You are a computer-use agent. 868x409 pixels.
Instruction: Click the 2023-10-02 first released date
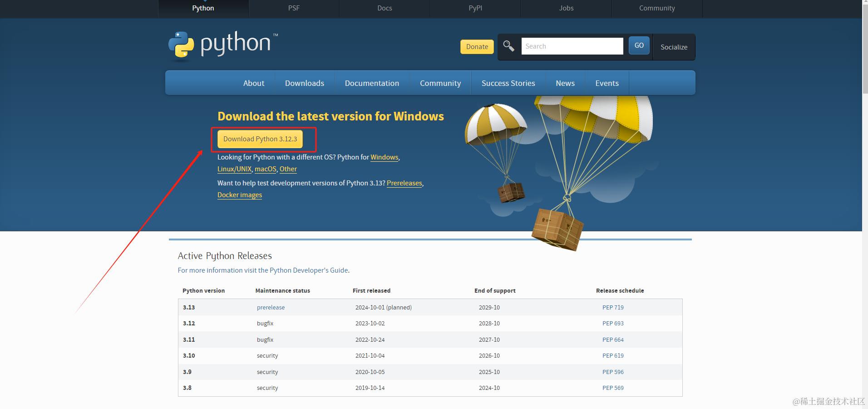click(x=370, y=324)
